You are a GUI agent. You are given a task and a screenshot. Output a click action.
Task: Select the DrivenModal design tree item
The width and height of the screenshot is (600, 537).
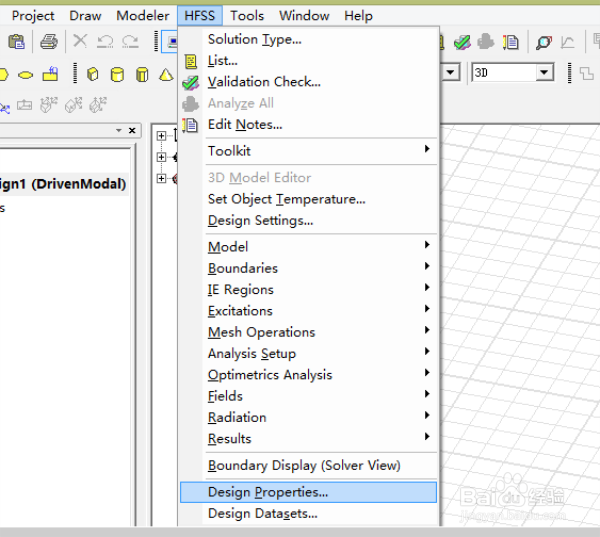63,184
